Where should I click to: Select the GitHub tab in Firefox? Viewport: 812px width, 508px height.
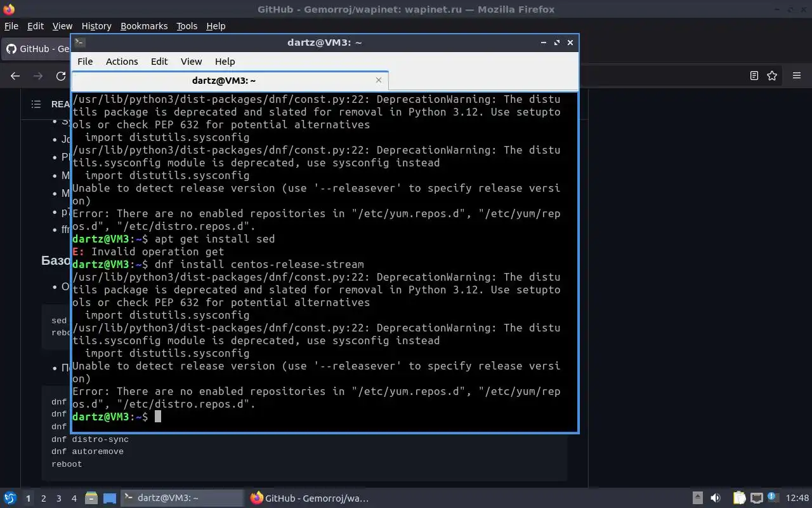[x=37, y=49]
